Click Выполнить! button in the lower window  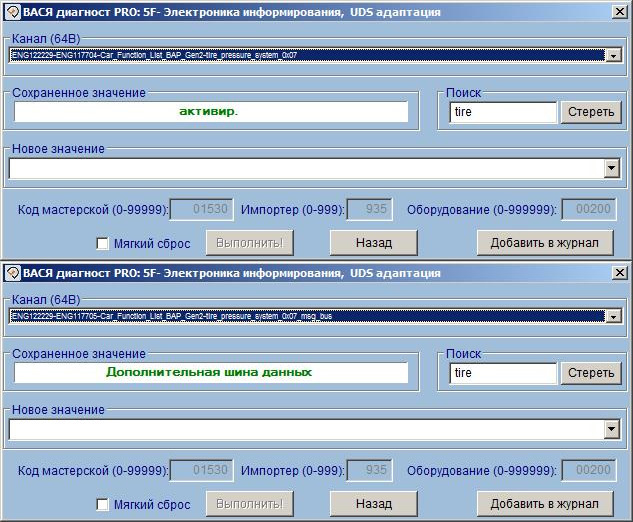click(249, 504)
